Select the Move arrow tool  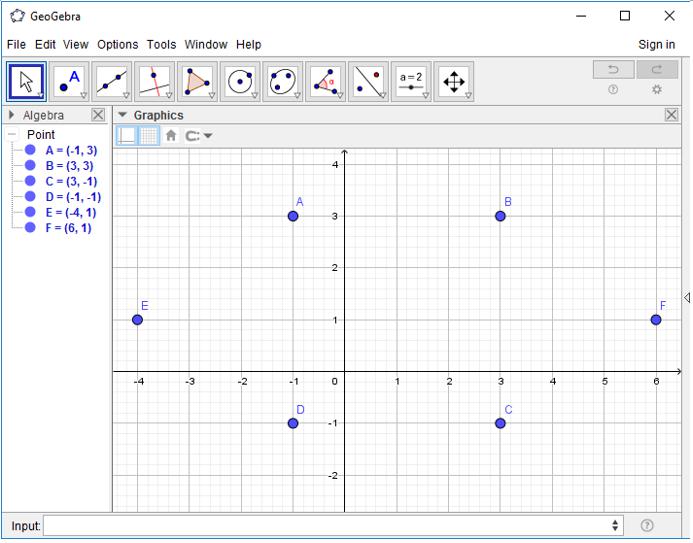coord(27,81)
